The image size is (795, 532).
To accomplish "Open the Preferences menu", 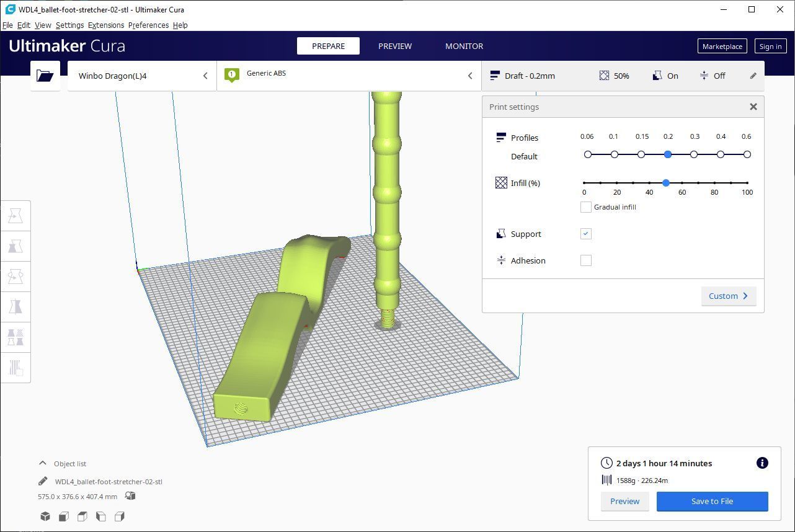I will [x=148, y=25].
